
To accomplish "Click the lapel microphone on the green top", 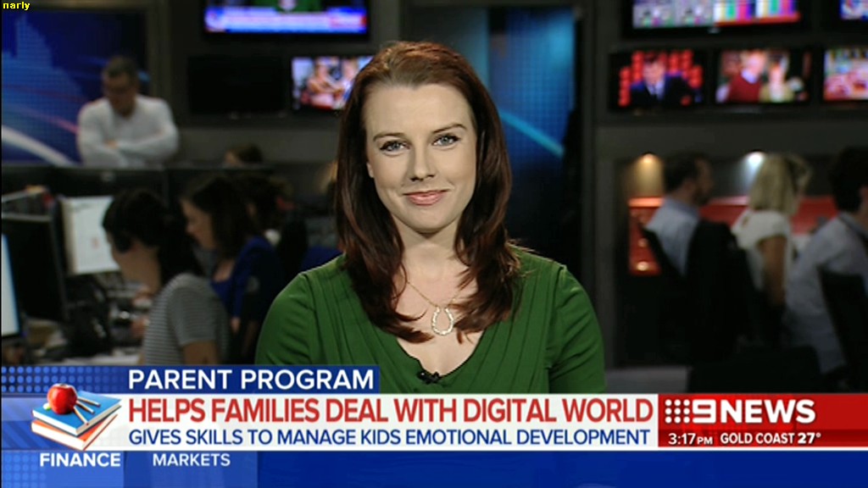I will click(x=428, y=375).
